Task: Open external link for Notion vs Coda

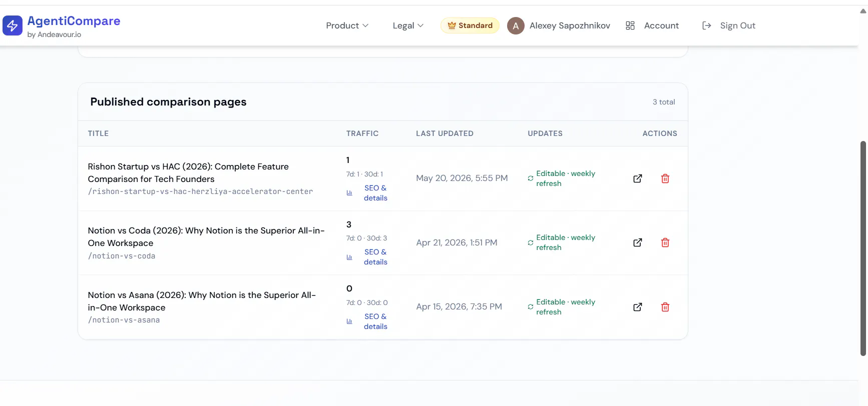Action: [638, 242]
